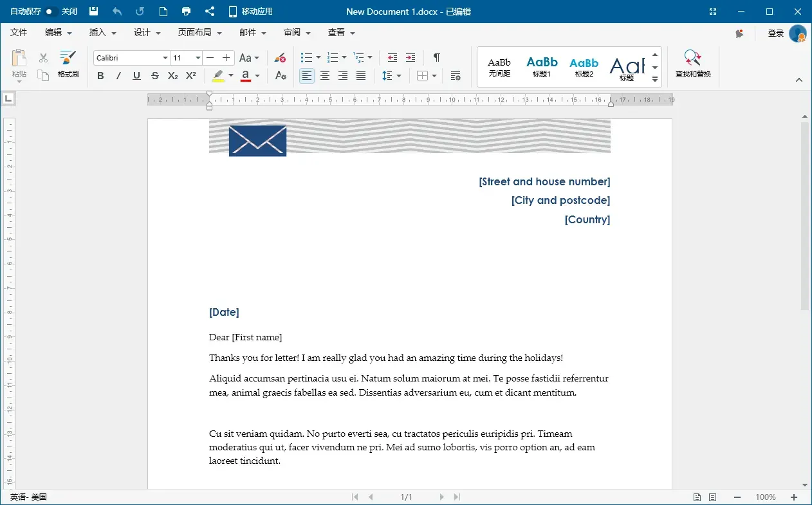Undo the last action

click(117, 12)
